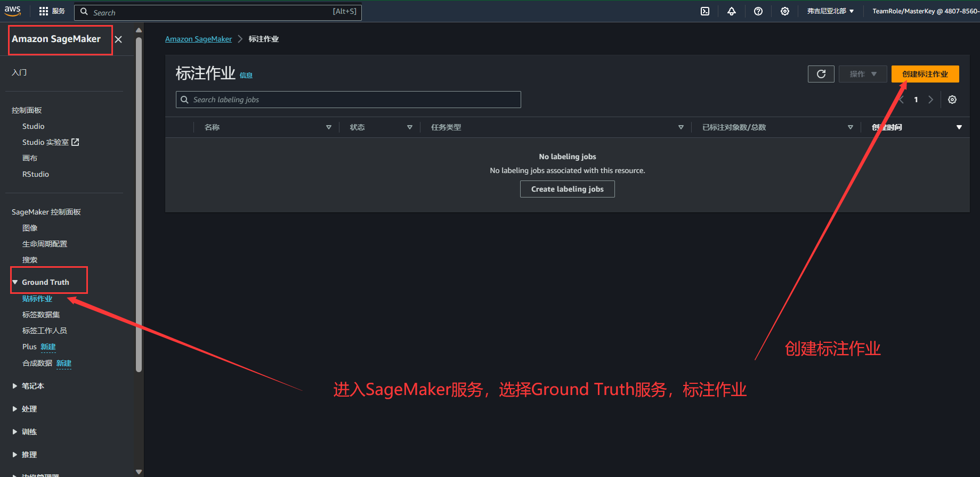Click page number 1 in pagination
980x477 pixels.
916,100
